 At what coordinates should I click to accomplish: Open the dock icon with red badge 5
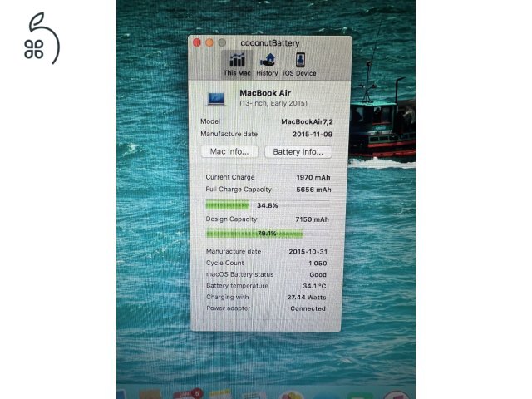188,394
